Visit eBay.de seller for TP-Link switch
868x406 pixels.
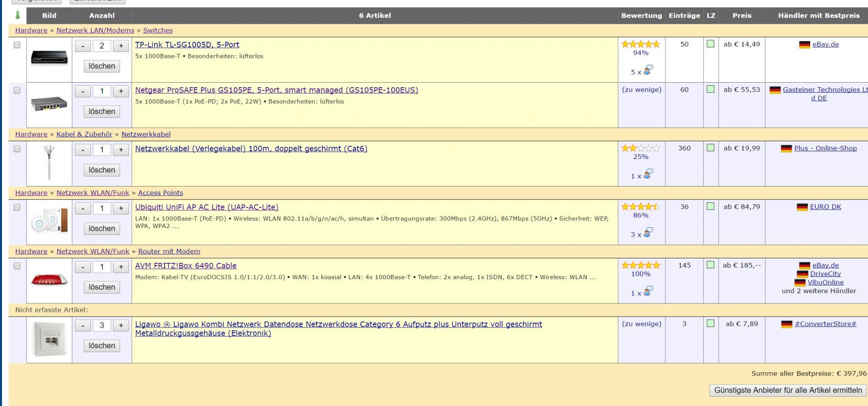tap(826, 44)
